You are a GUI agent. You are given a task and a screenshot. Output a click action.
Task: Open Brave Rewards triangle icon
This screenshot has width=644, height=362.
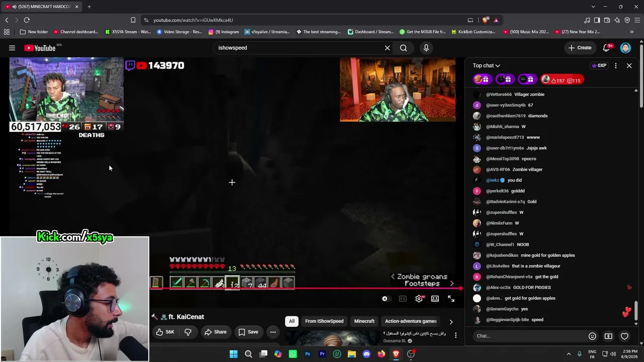point(496,20)
